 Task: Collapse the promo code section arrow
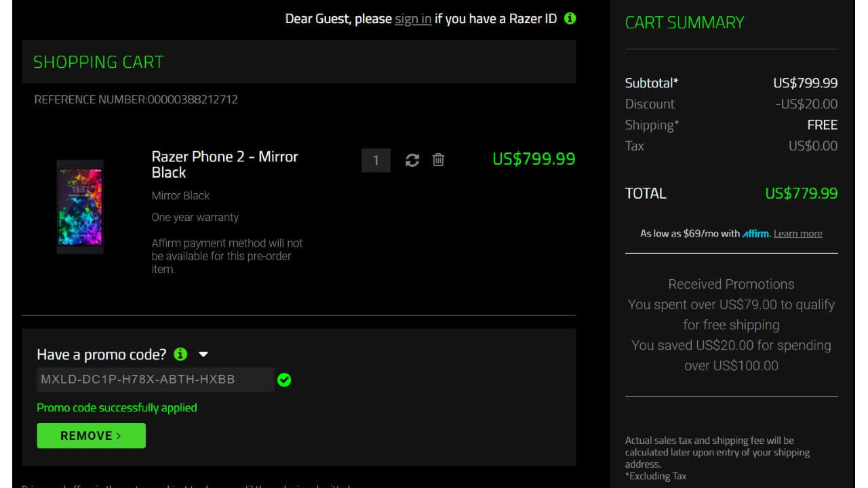coord(203,354)
